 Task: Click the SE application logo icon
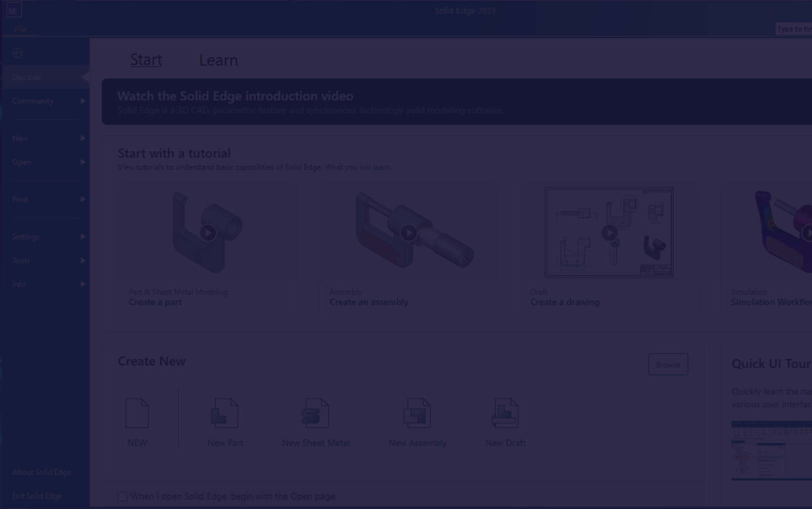point(14,10)
